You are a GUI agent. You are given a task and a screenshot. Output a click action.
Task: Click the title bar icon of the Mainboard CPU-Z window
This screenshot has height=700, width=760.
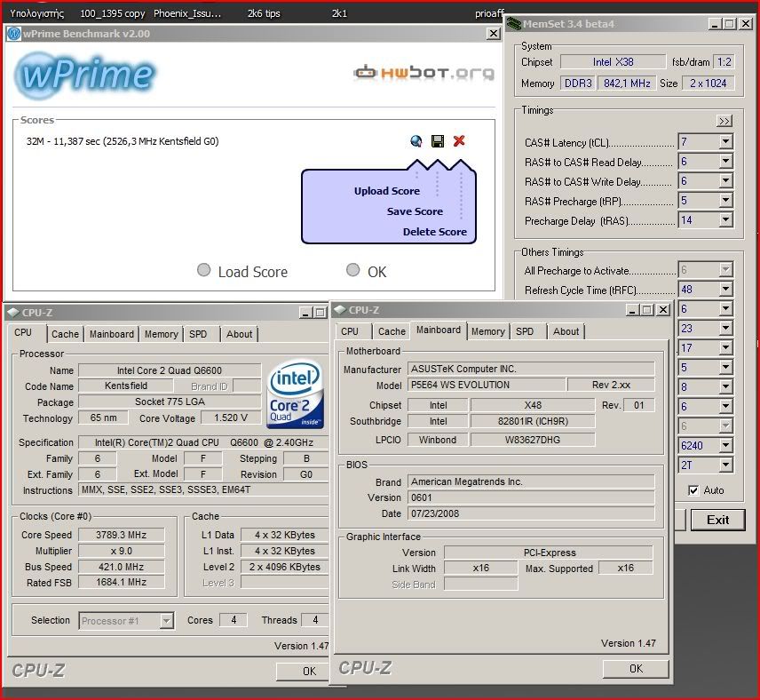pyautogui.click(x=340, y=309)
